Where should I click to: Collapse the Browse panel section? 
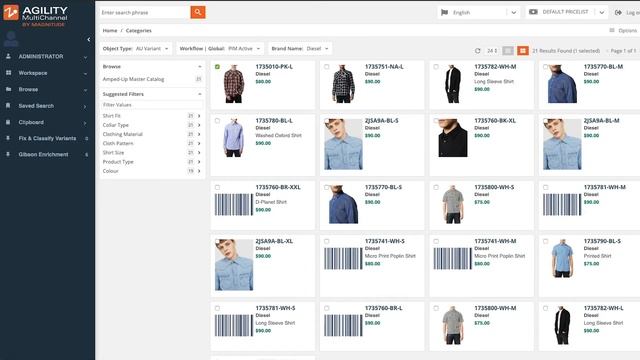[x=200, y=67]
